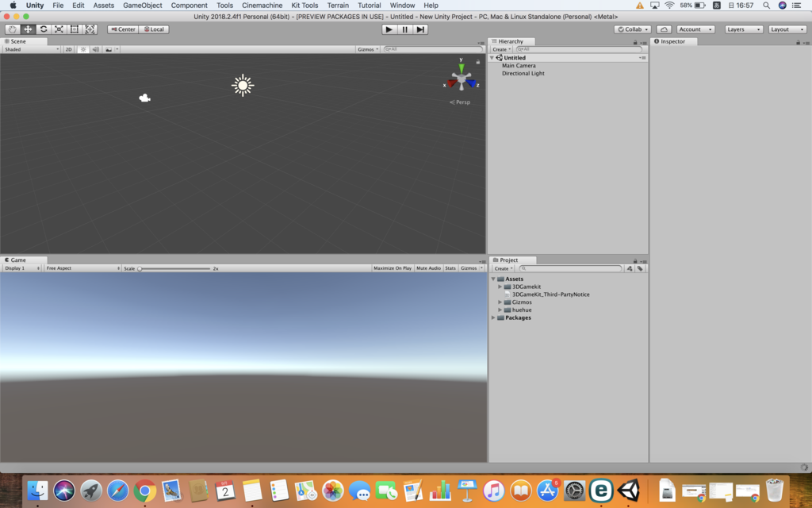The width and height of the screenshot is (812, 508).
Task: Open the Hierarchy Create dropdown
Action: coord(501,49)
